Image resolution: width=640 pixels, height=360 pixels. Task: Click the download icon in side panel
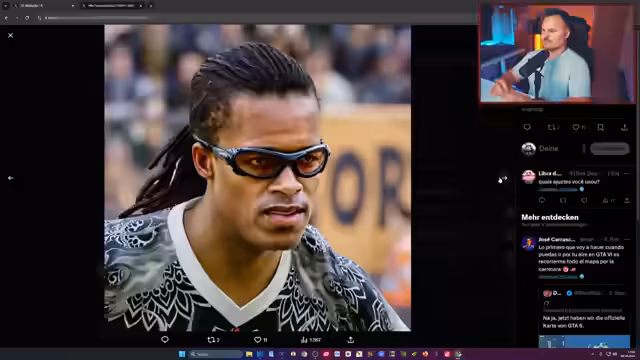[624, 127]
